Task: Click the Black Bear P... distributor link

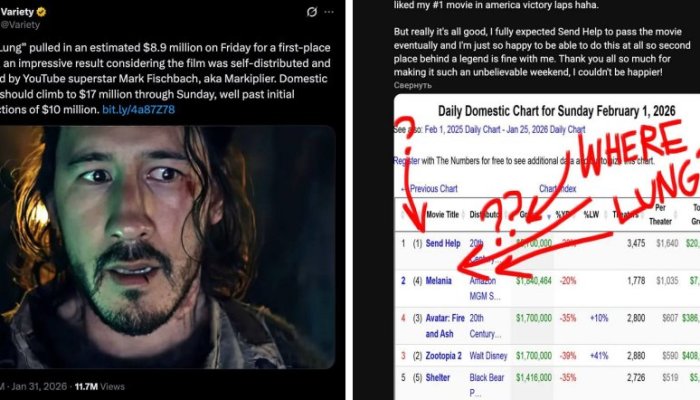Action: coord(487,385)
